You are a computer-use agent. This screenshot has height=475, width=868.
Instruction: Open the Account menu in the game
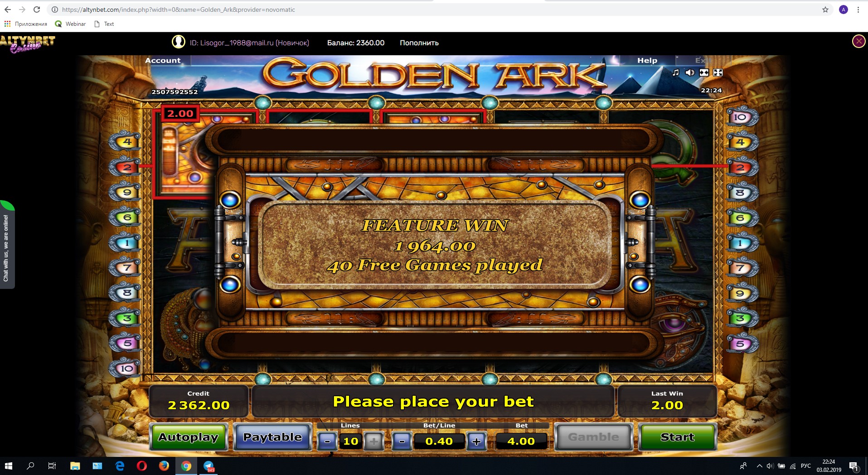click(163, 60)
